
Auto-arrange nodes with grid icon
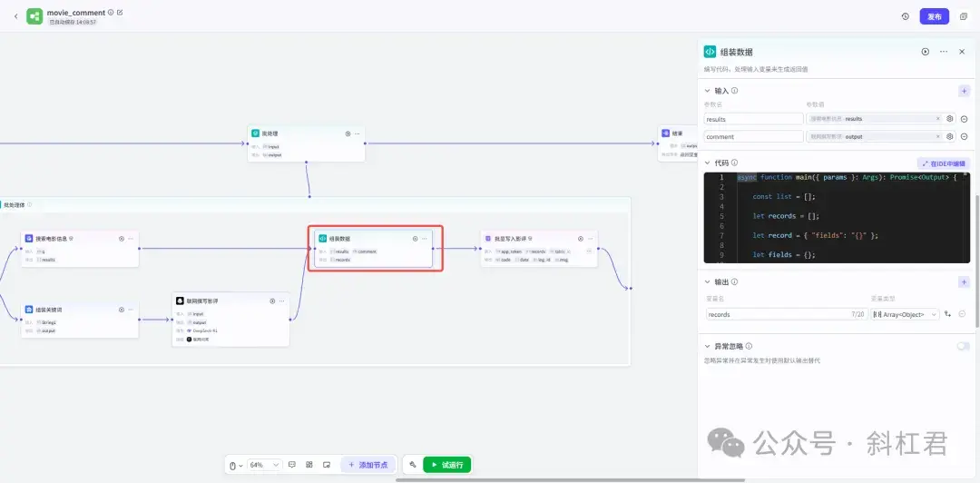pyautogui.click(x=309, y=465)
